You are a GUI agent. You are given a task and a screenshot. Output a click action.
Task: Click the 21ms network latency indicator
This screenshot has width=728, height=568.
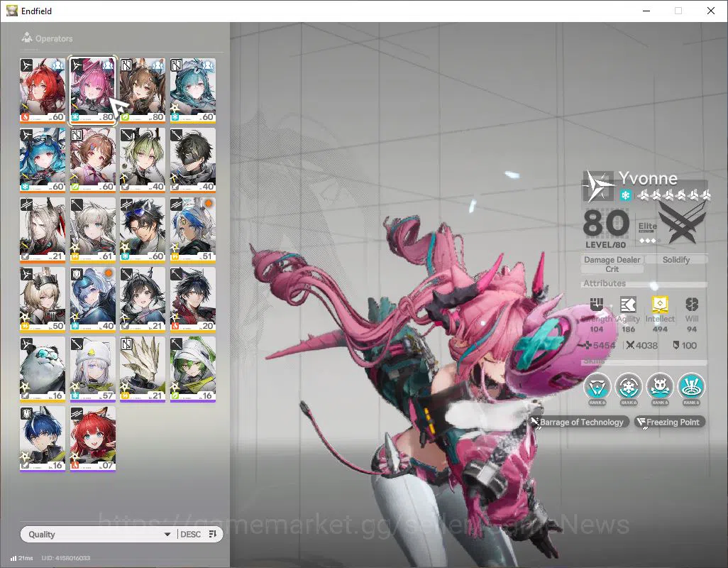point(21,558)
